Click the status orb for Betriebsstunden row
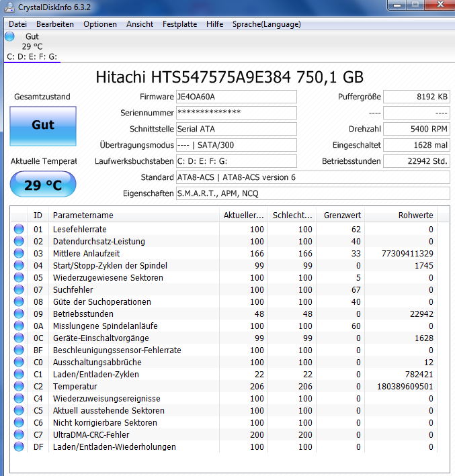455x476 pixels. pyautogui.click(x=18, y=314)
